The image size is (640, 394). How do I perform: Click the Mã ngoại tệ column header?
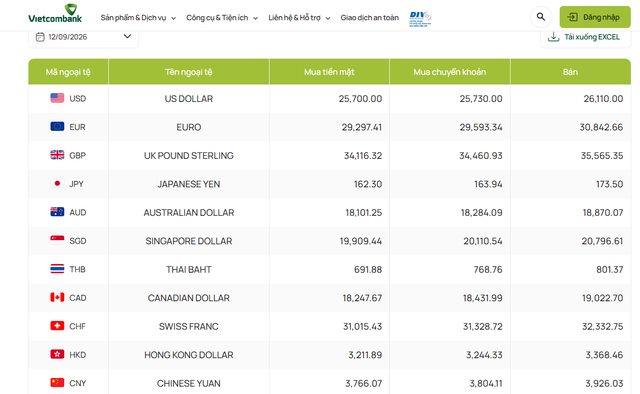[68, 72]
